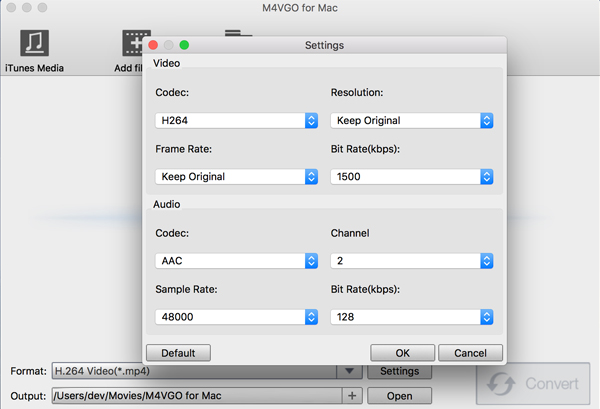
Task: Click Cancel in Settings dialog
Action: pyautogui.click(x=470, y=353)
